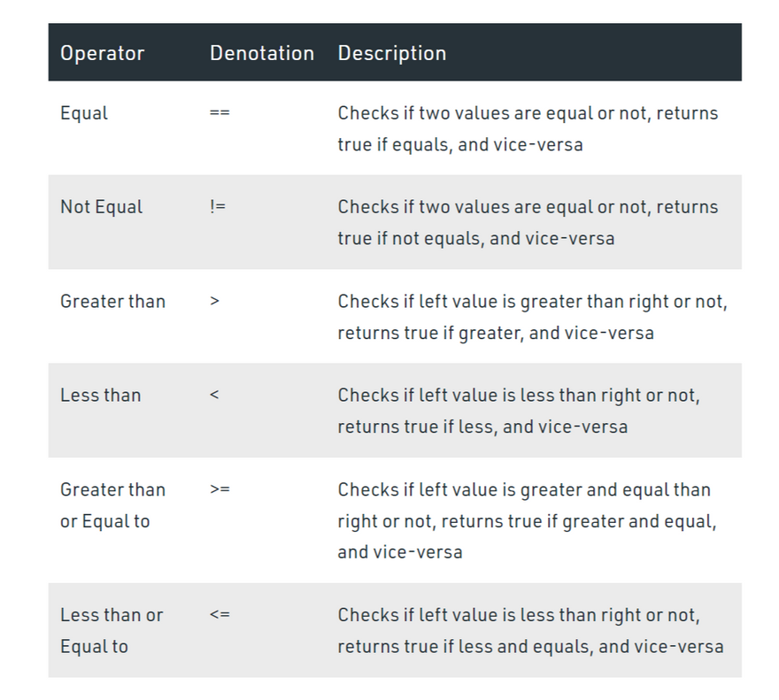Select the 'Equal' operator name cell
The height and width of the screenshot is (700, 779).
click(84, 113)
